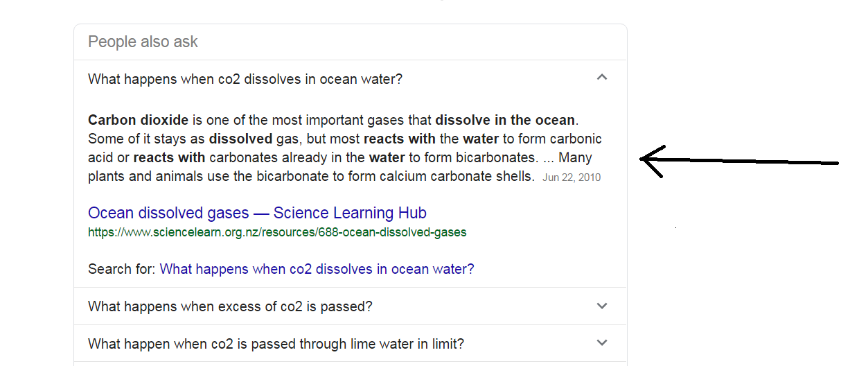
Task: Open the 'passed through lime water in limit' question
Action: tap(276, 344)
